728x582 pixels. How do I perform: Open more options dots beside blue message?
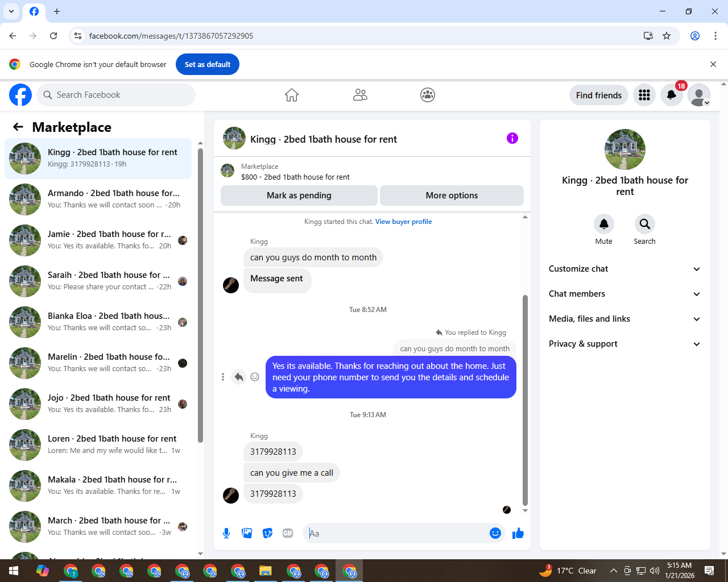click(x=223, y=377)
